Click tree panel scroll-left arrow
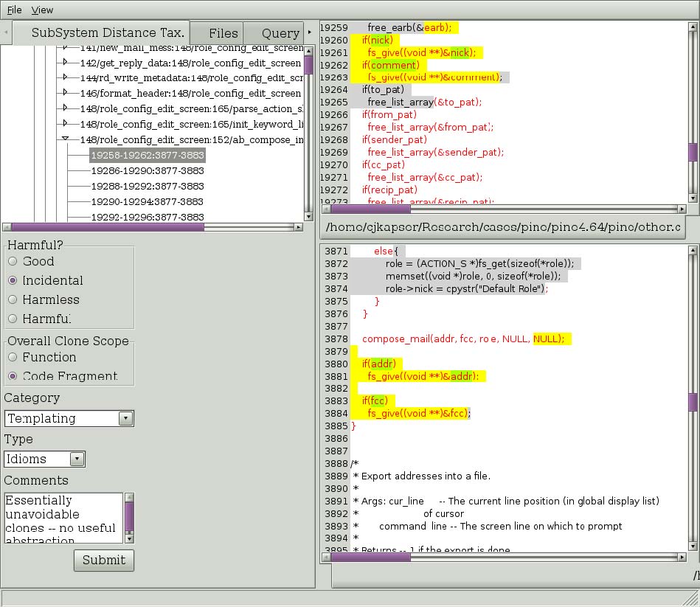 point(6,227)
